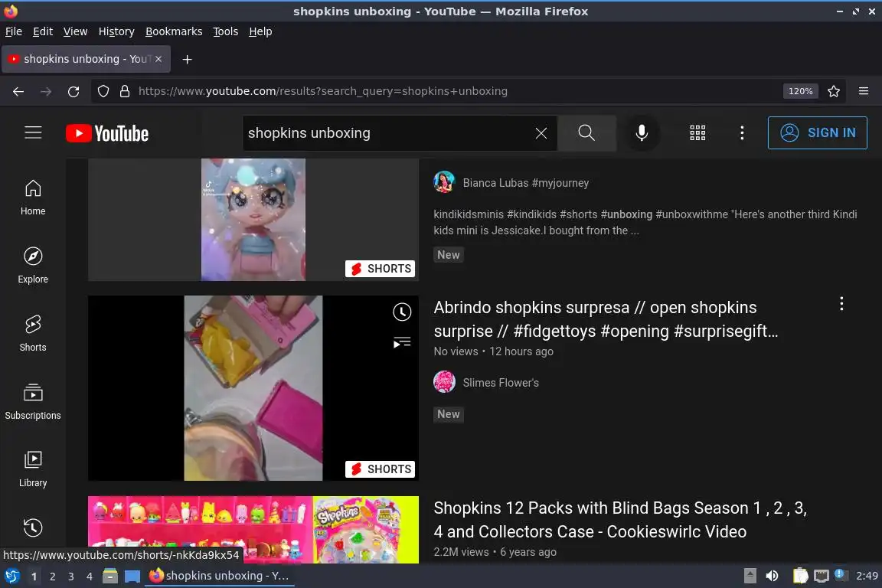Open Shopkins 12 Packs with Blind Bags title
The width and height of the screenshot is (882, 588).
(620, 519)
